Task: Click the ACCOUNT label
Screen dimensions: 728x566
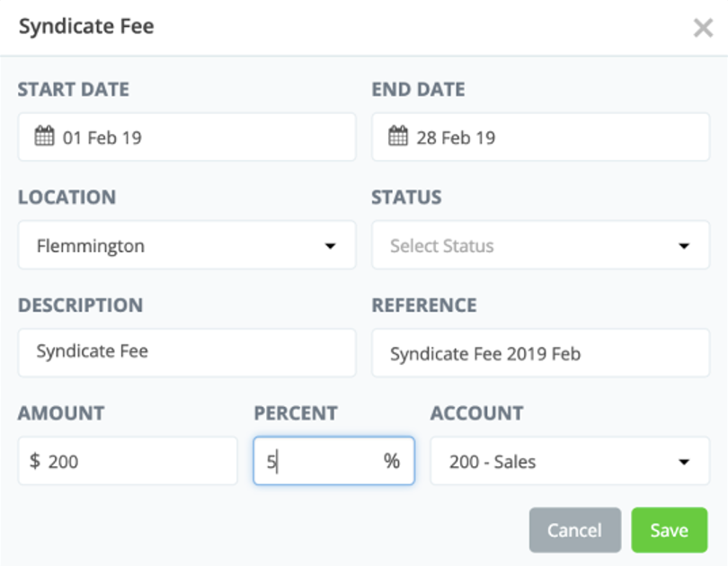Action: (476, 413)
